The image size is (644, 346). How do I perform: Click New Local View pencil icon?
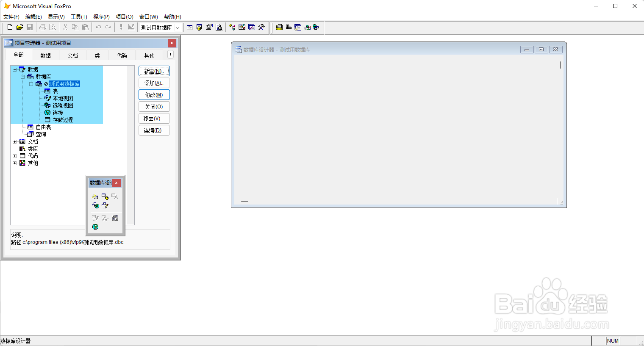105,205
